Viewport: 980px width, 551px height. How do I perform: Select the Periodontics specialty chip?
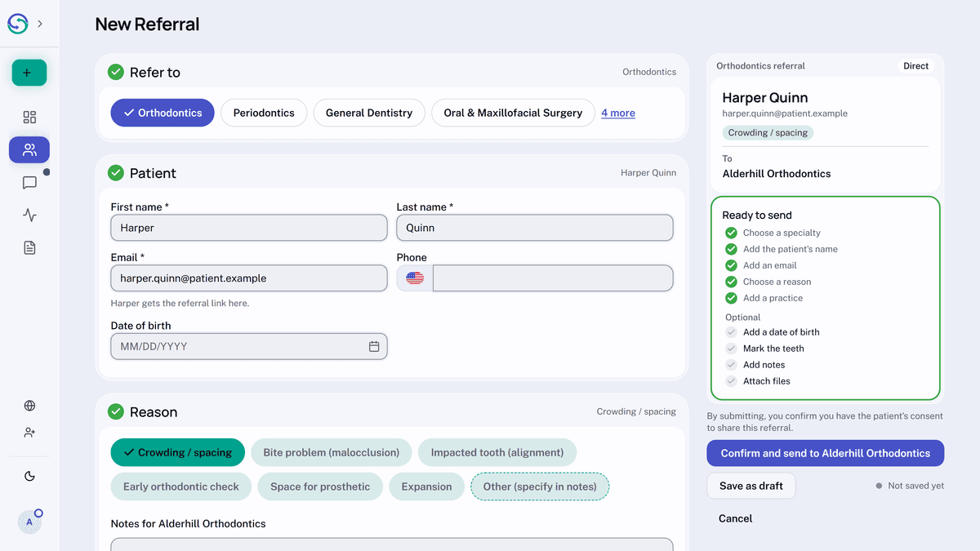264,113
